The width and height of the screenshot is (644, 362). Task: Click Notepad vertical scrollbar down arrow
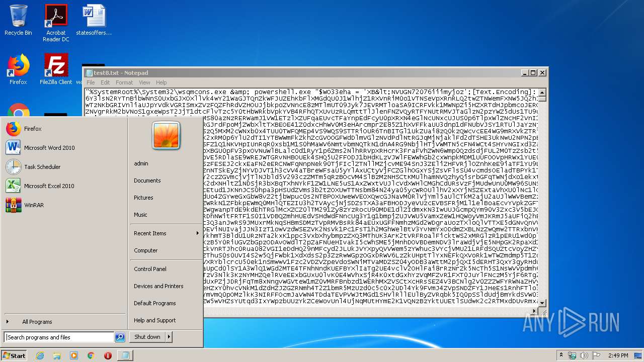point(542,303)
